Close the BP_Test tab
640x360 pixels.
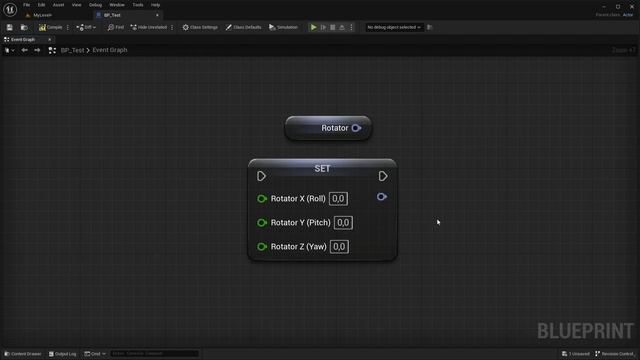coord(157,15)
